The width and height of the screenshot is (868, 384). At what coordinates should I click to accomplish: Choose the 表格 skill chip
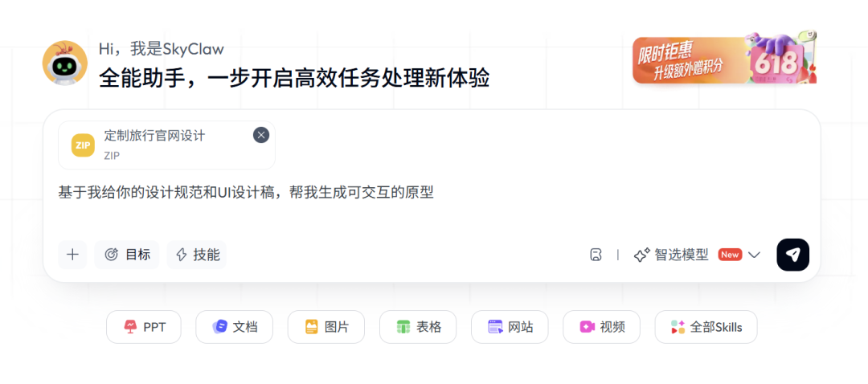coord(418,327)
